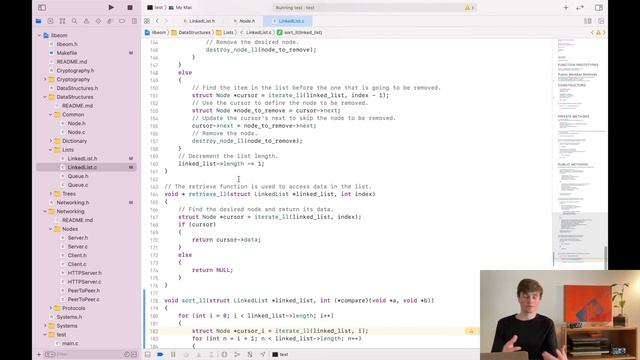Toggle the navigator sidebar
Screen dimensions: 640x360
42,7
